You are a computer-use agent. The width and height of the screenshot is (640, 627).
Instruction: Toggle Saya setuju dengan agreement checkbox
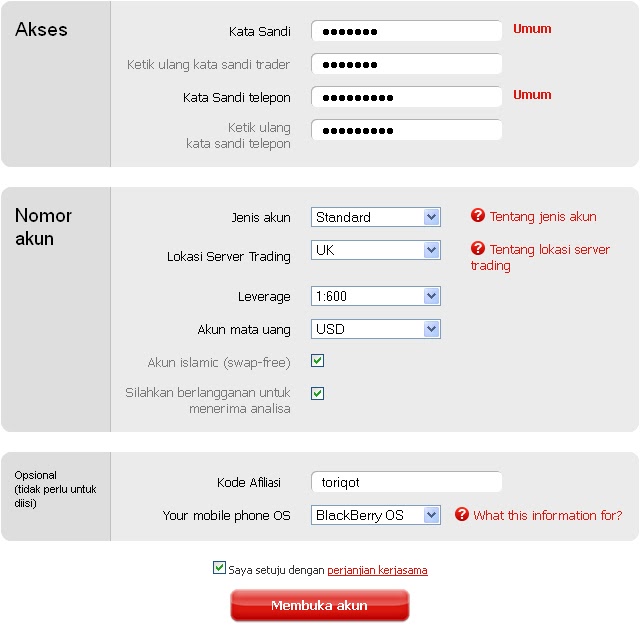[x=219, y=568]
